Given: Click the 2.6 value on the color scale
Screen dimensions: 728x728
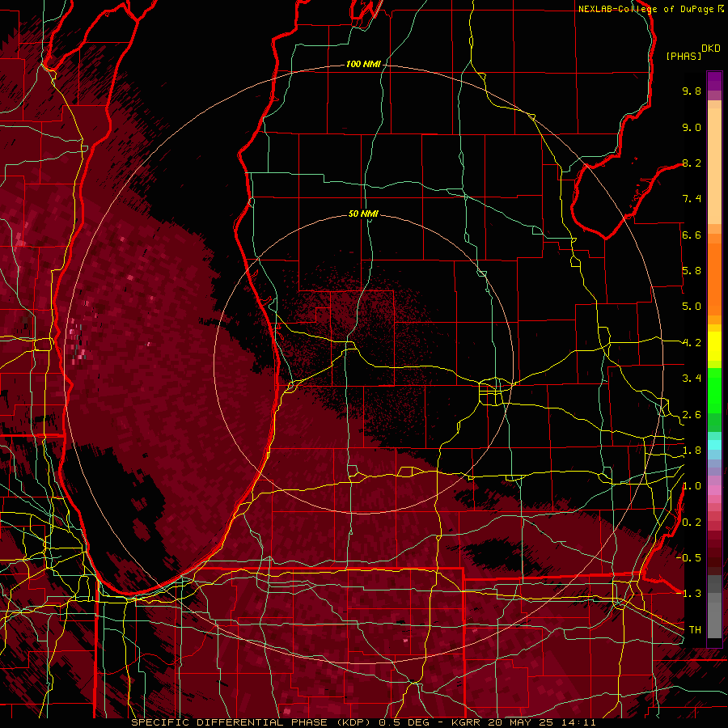Looking at the screenshot, I should 692,415.
